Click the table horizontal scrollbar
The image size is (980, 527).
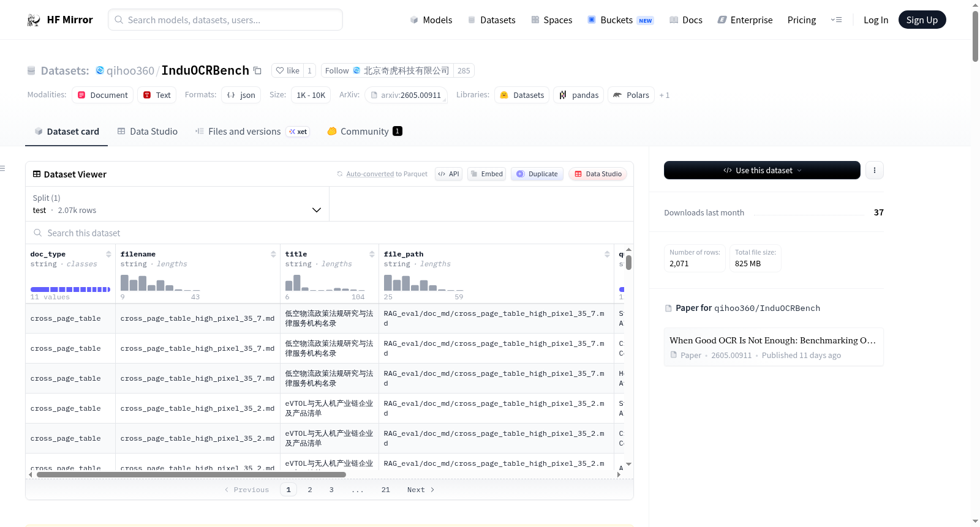[x=191, y=475]
